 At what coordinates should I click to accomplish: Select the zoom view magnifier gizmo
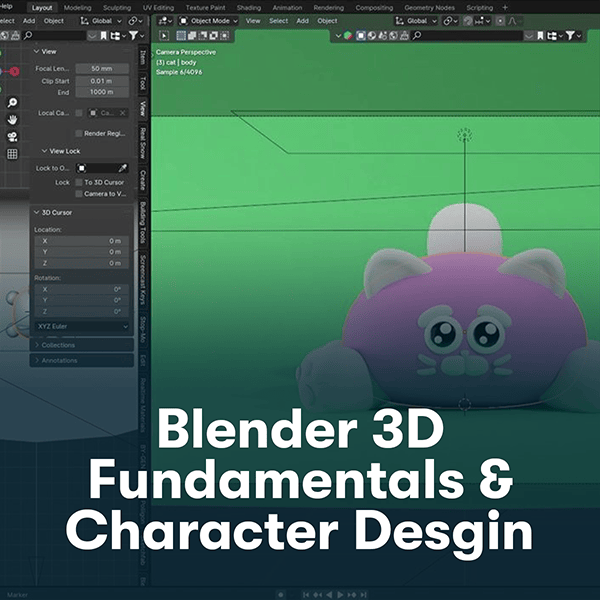tap(12, 103)
